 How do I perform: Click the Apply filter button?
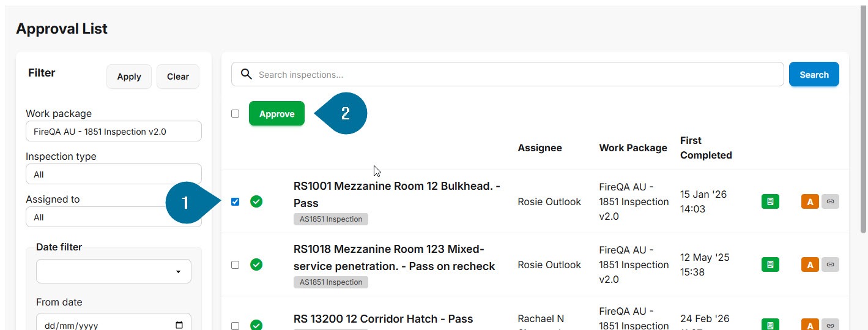coord(129,77)
